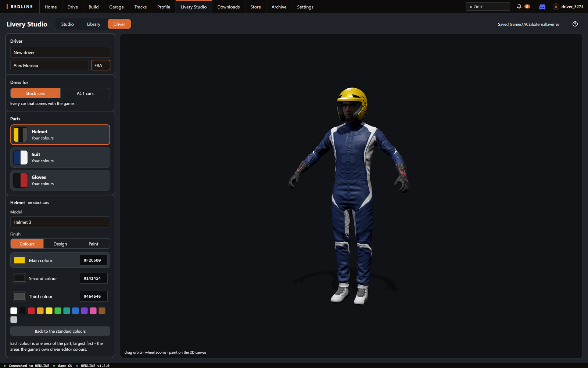This screenshot has height=368, width=588.
Task: Pick the red palette swatch
Action: click(32, 311)
